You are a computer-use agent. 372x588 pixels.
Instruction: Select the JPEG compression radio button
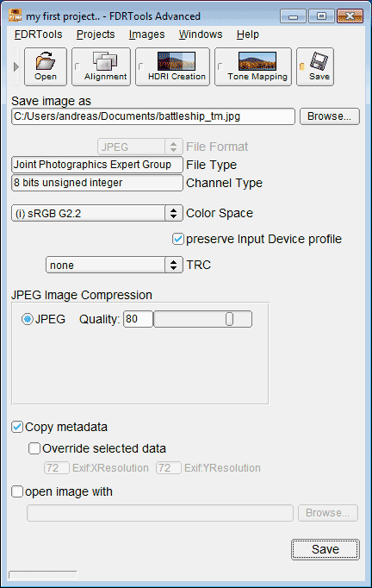point(28,319)
